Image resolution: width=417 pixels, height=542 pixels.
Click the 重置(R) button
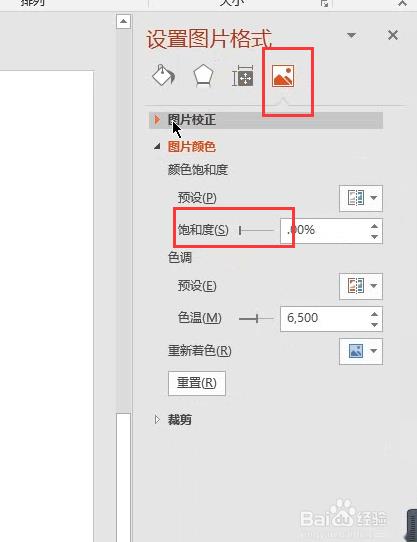(x=197, y=383)
